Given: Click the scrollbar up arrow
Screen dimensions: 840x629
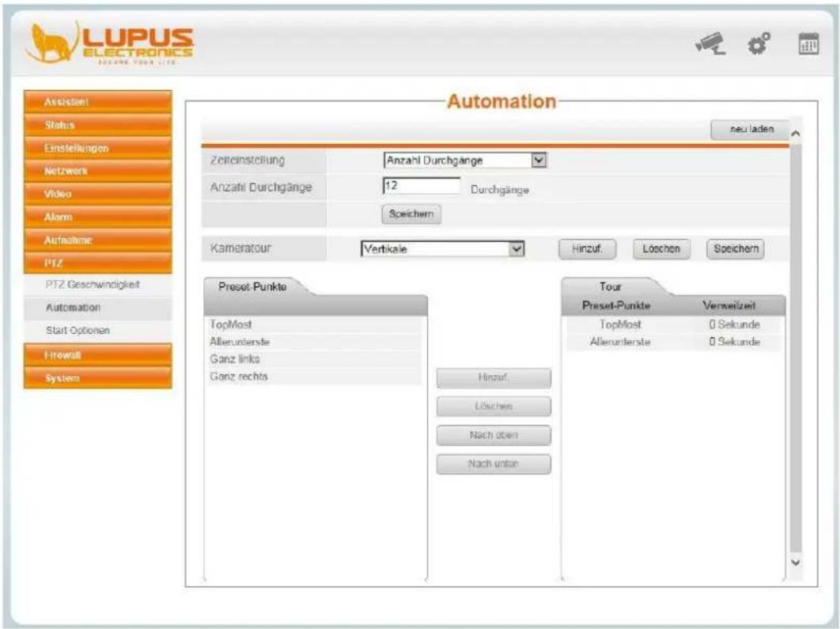Looking at the screenshot, I should click(796, 134).
